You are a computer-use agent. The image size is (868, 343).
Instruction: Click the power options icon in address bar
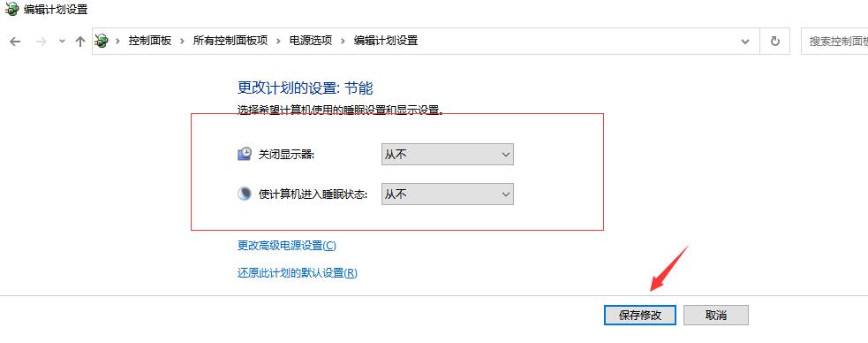click(x=101, y=41)
